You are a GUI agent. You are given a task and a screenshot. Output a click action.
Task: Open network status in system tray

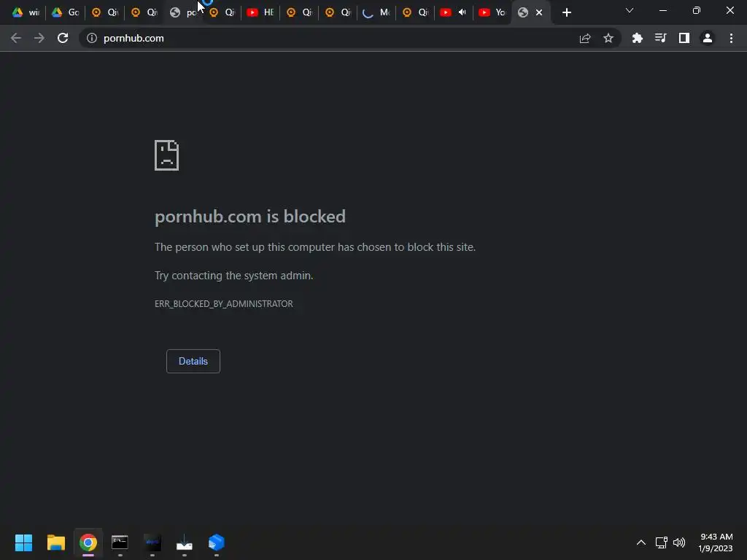pyautogui.click(x=661, y=542)
